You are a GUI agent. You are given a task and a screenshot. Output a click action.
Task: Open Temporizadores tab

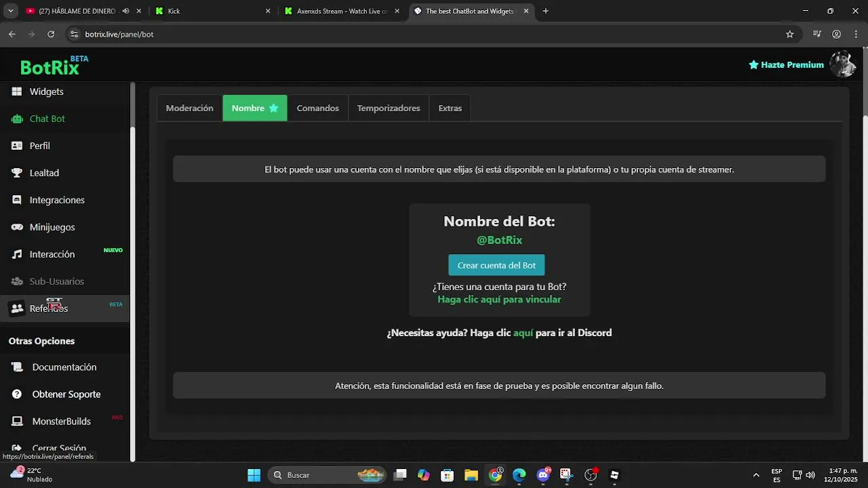point(389,108)
